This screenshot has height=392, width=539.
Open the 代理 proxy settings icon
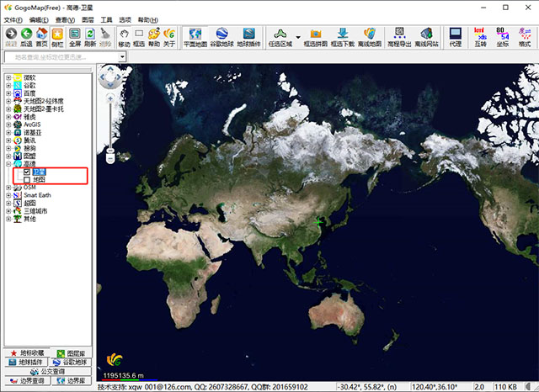tap(456, 36)
